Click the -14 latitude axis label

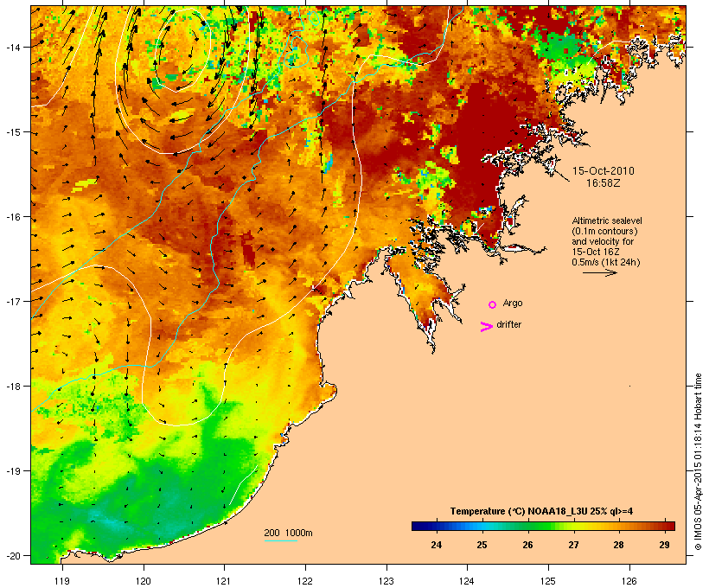pyautogui.click(x=12, y=47)
